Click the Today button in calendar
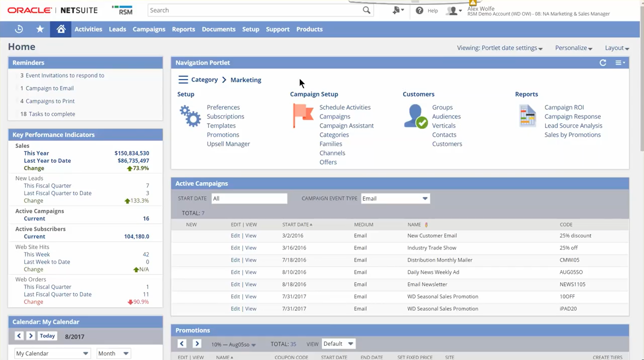 pyautogui.click(x=47, y=336)
